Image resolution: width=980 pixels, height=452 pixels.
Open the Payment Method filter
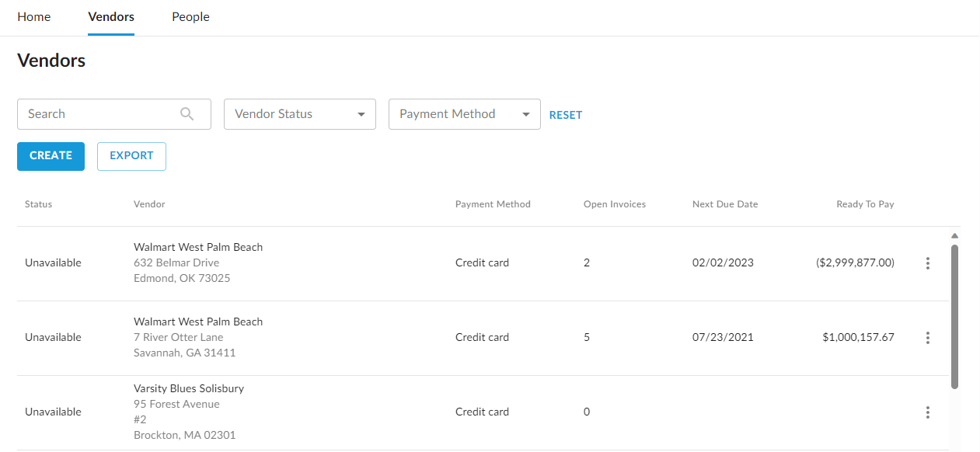coord(464,114)
